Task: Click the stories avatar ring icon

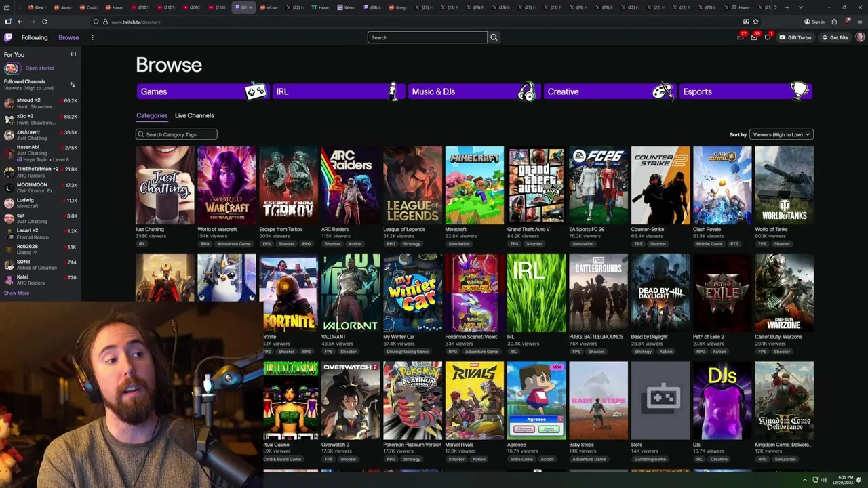Action: (x=11, y=68)
